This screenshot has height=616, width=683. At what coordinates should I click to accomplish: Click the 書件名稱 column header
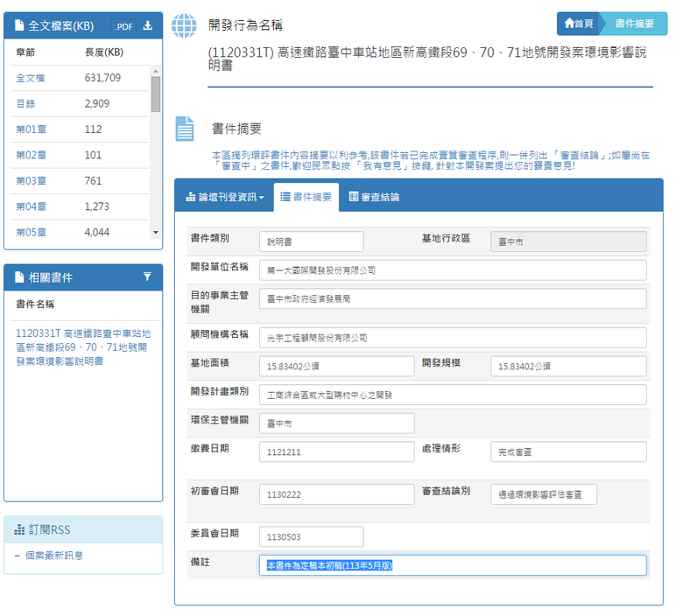coord(35,304)
